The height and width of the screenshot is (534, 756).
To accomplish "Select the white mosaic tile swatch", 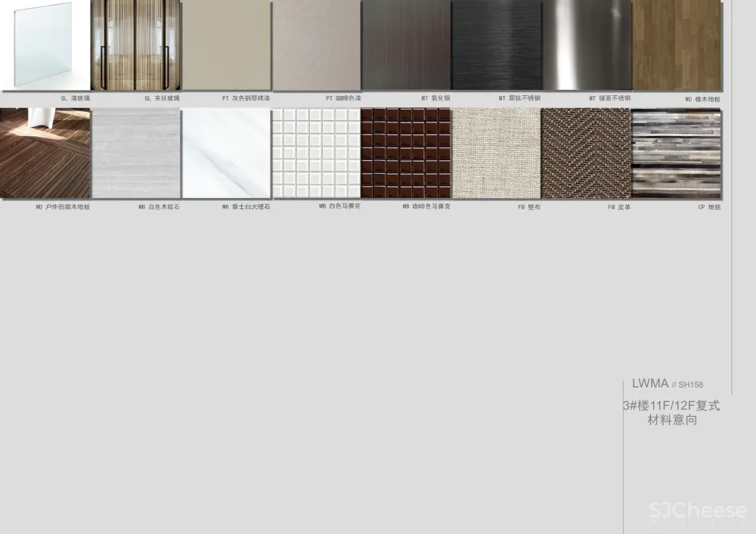I will (316, 153).
